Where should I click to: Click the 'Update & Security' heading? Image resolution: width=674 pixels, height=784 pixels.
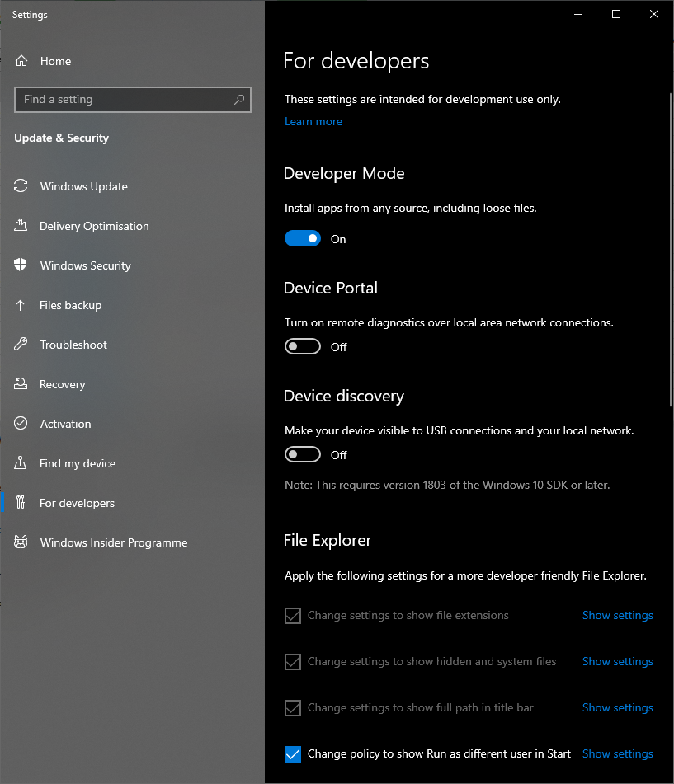tap(62, 138)
